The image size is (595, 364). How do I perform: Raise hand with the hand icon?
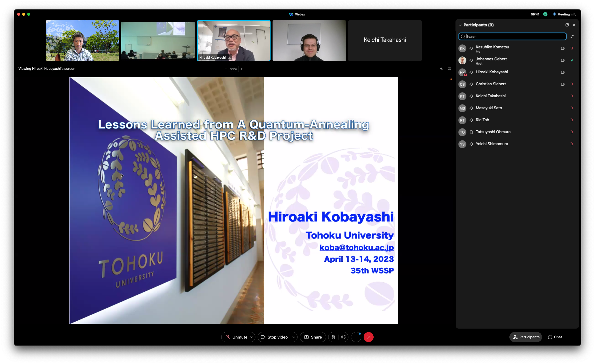tap(333, 337)
